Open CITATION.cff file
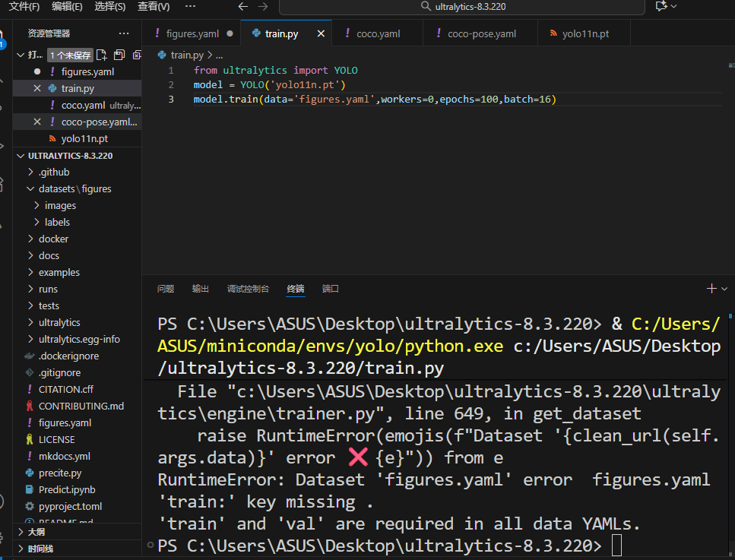The height and width of the screenshot is (560, 735). click(65, 390)
